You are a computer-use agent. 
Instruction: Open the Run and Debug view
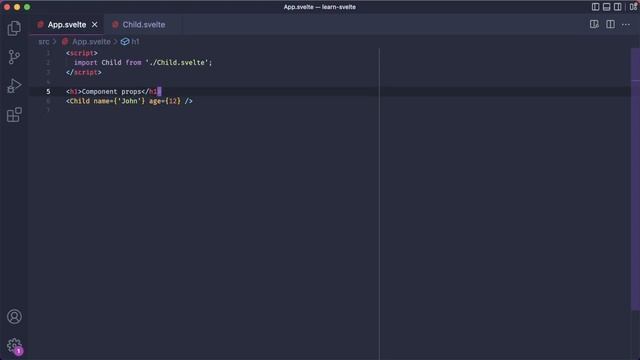tap(14, 86)
